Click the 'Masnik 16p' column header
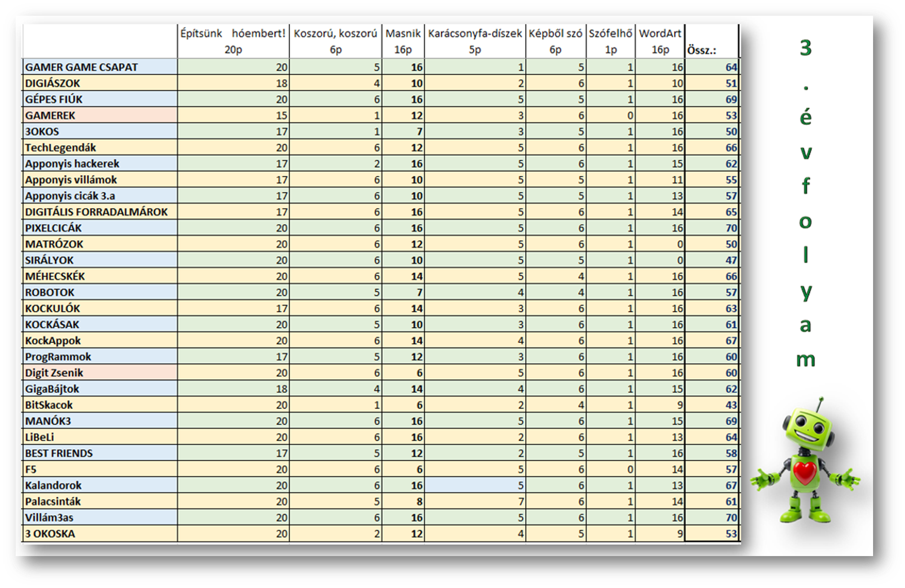 (403, 41)
